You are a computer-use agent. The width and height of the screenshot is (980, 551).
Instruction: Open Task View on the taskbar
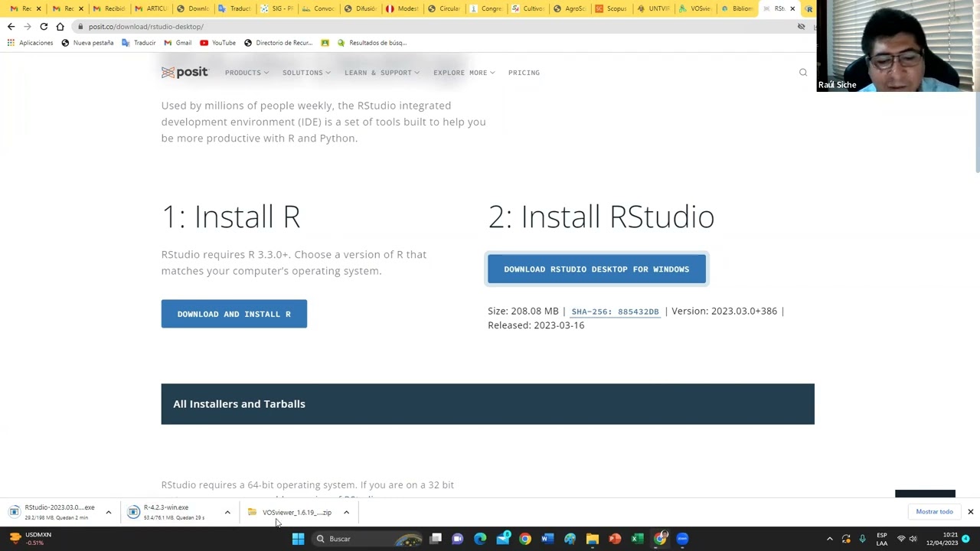[435, 539]
